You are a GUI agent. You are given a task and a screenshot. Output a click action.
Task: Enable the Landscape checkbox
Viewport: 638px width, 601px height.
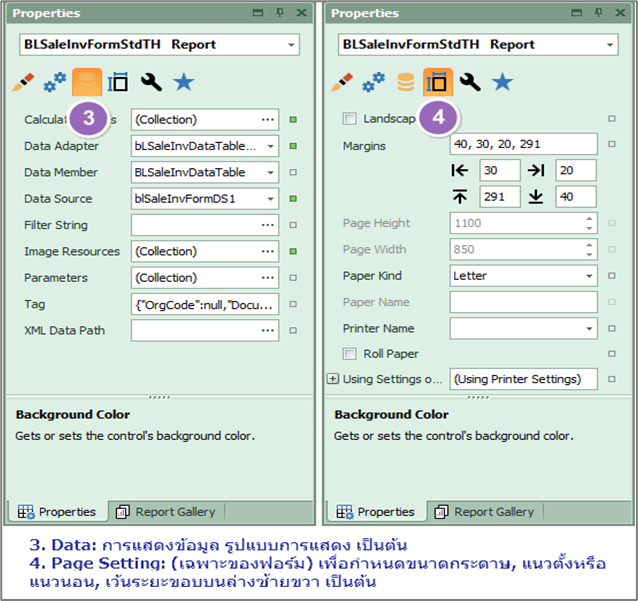[349, 118]
